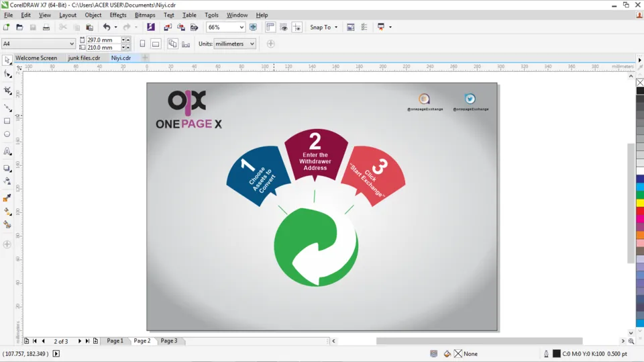
Task: Open the A4 page size dropdown
Action: 72,44
